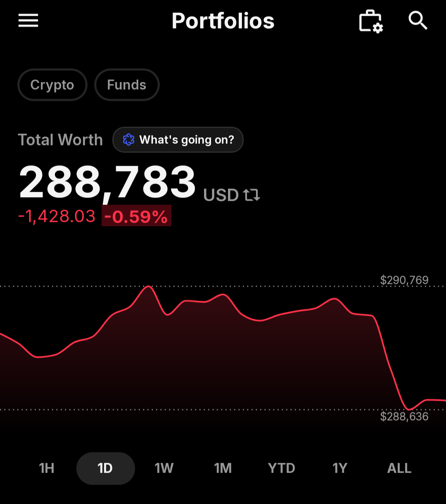Switch chart to 1M range
446x504 pixels.
point(223,468)
